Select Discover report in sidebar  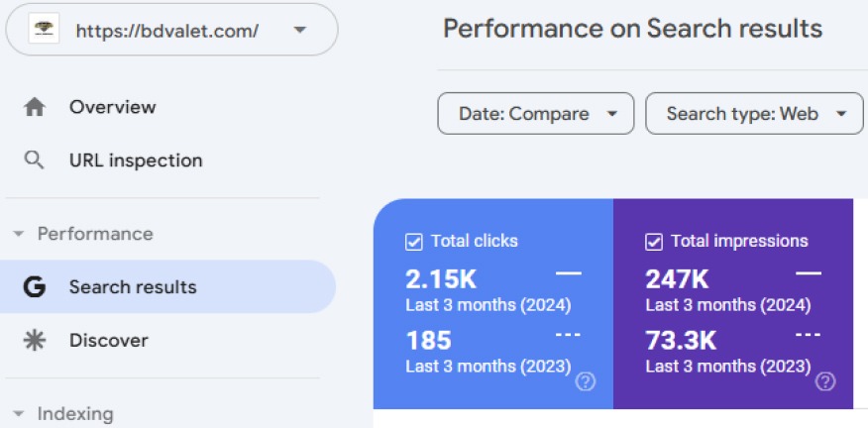coord(109,341)
